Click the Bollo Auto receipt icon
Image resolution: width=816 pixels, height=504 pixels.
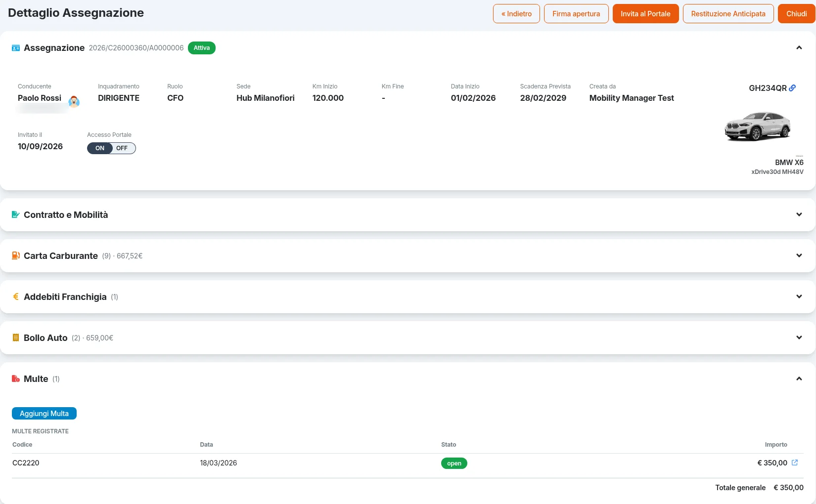click(x=16, y=337)
